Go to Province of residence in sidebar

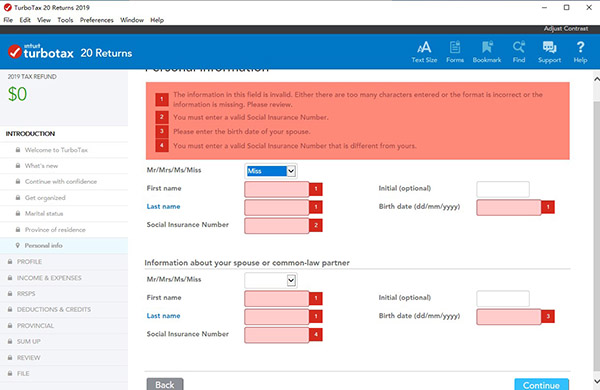pos(64,230)
